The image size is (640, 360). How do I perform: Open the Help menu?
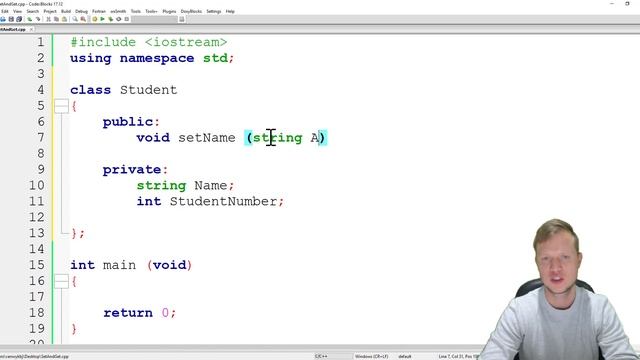pyautogui.click(x=230, y=11)
